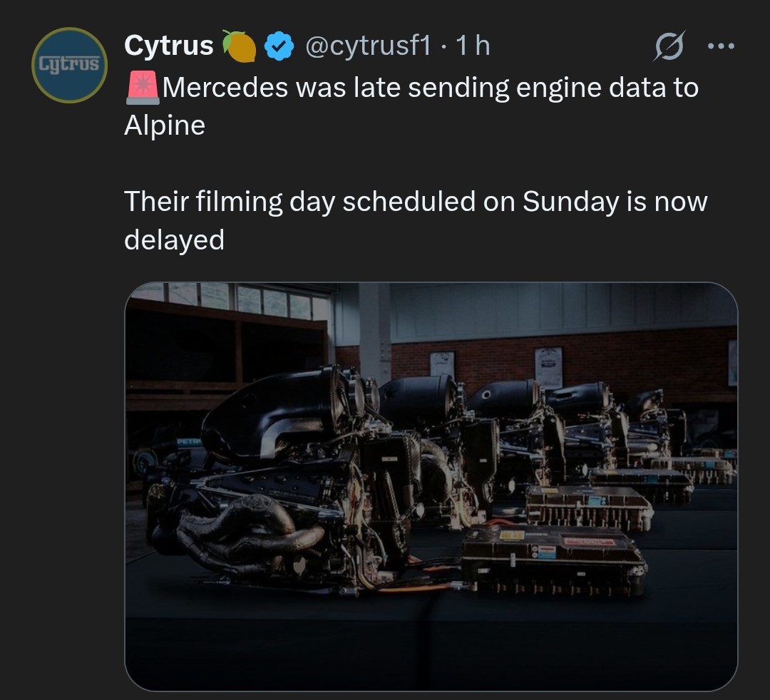770x700 pixels.
Task: Click the Cytrus display name
Action: [168, 46]
